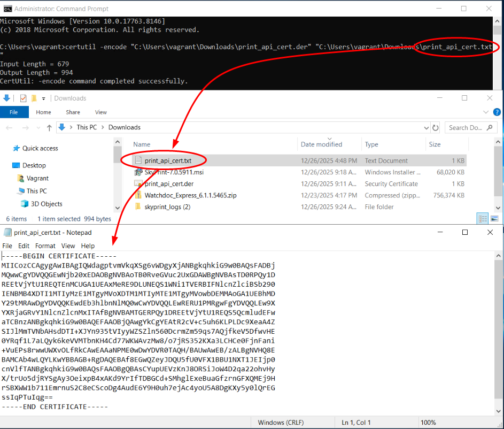Sort files by Date modified column

click(321, 144)
